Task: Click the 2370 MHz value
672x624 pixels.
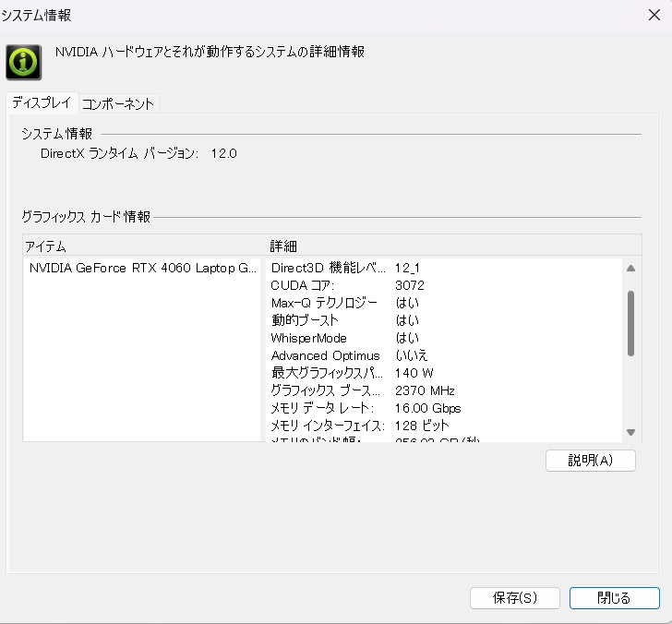Action: [x=425, y=390]
